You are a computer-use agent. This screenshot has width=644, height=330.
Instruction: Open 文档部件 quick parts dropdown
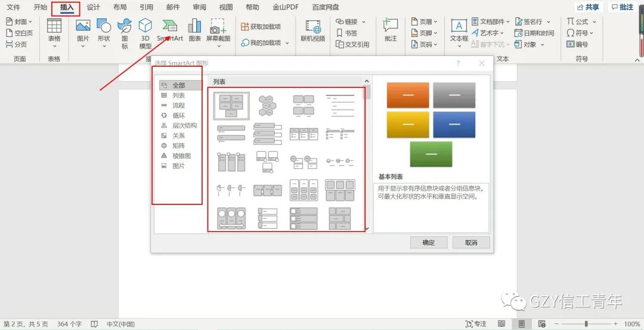[490, 21]
